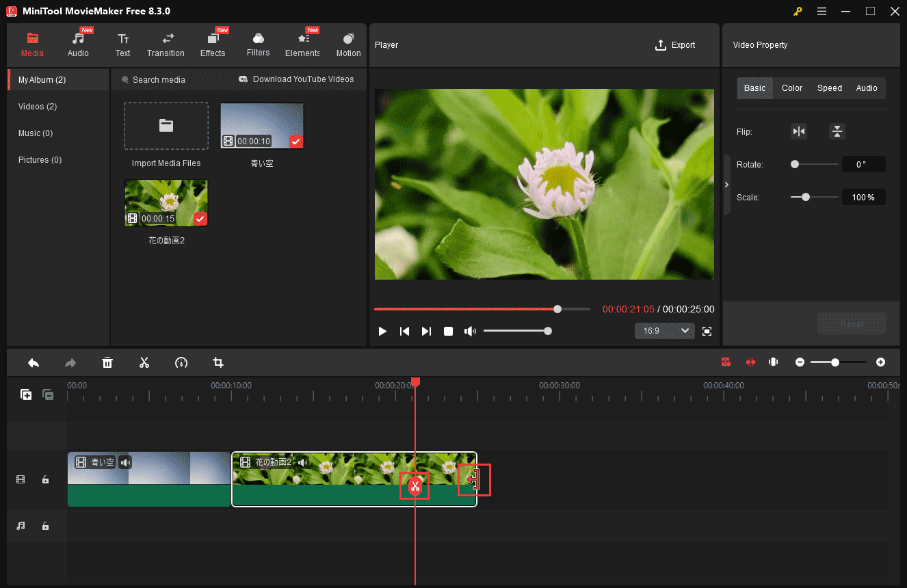Switch to the Transition tab
The width and height of the screenshot is (907, 588).
pyautogui.click(x=166, y=44)
